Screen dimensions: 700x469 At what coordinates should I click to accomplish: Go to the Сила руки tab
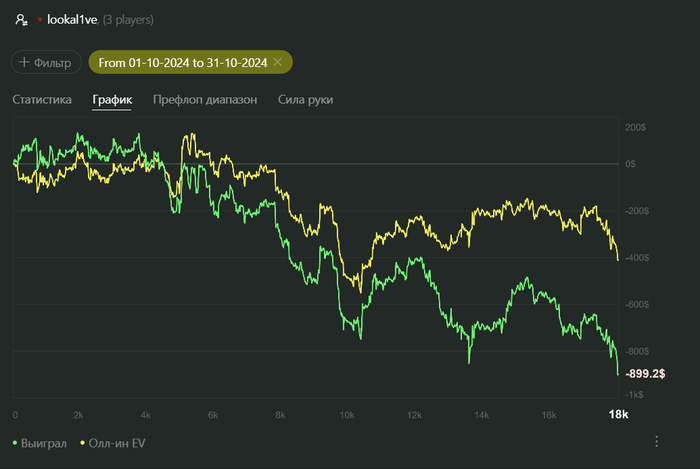point(305,100)
